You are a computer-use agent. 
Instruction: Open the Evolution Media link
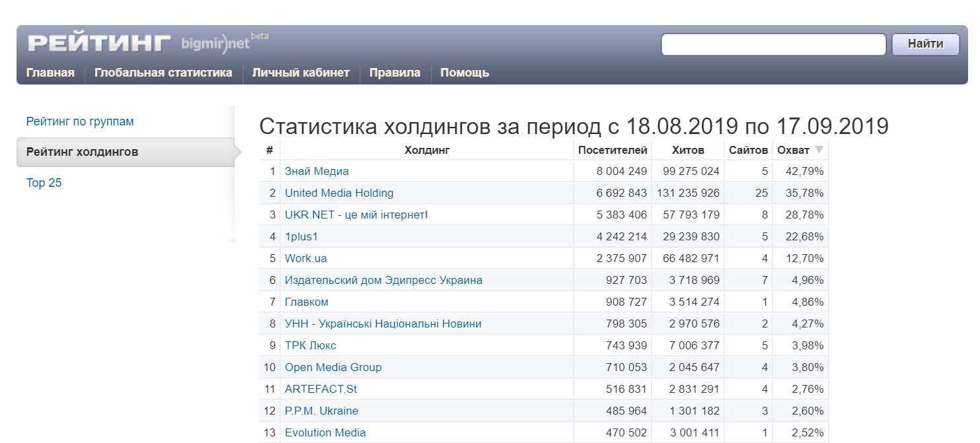pos(325,432)
